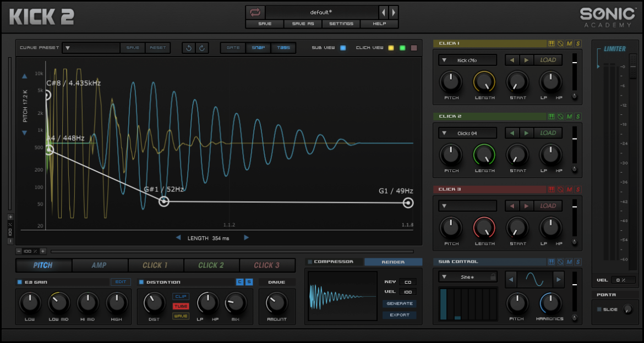Bypass Click 2 with the circle-slash icon

tap(561, 117)
